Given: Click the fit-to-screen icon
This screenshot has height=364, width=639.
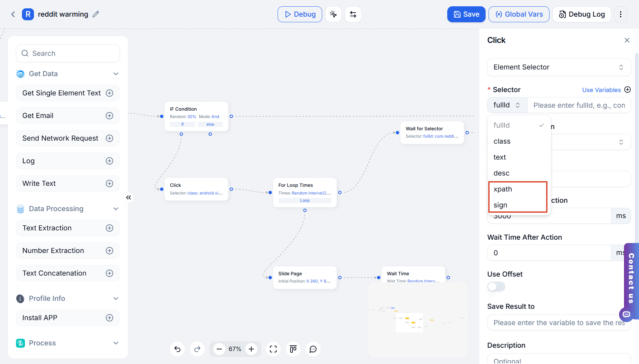Looking at the screenshot, I should click(273, 349).
